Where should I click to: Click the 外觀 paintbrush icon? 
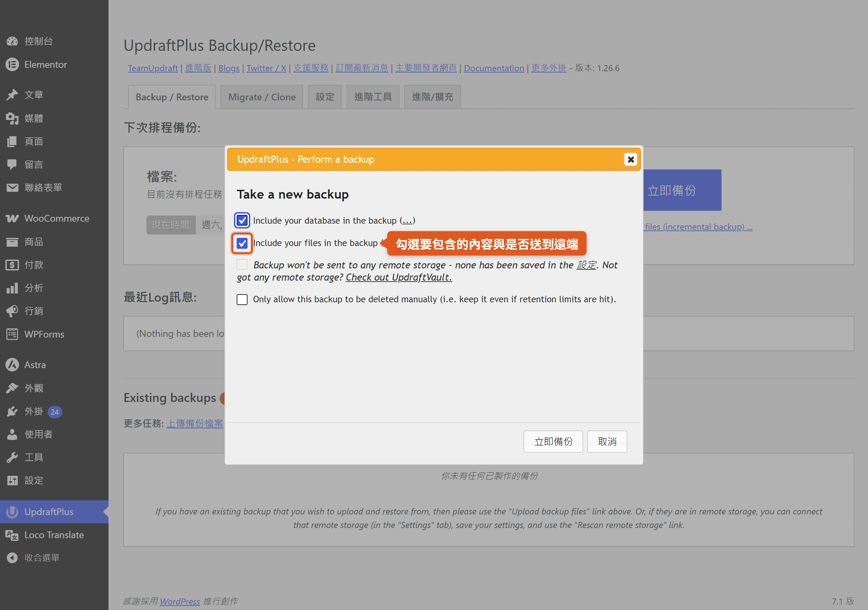click(12, 388)
